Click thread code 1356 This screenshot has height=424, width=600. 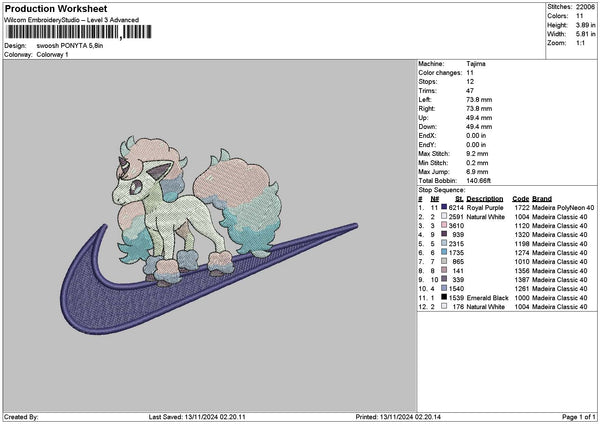pos(522,271)
